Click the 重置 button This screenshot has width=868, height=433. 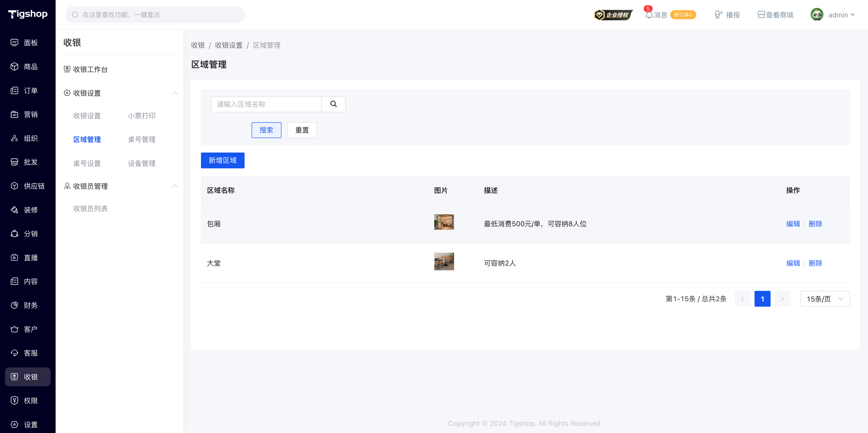[302, 130]
